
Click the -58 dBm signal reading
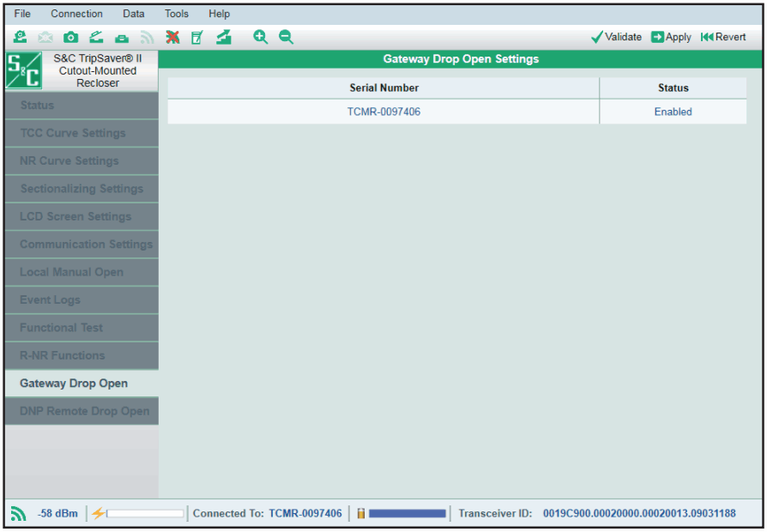coord(57,513)
